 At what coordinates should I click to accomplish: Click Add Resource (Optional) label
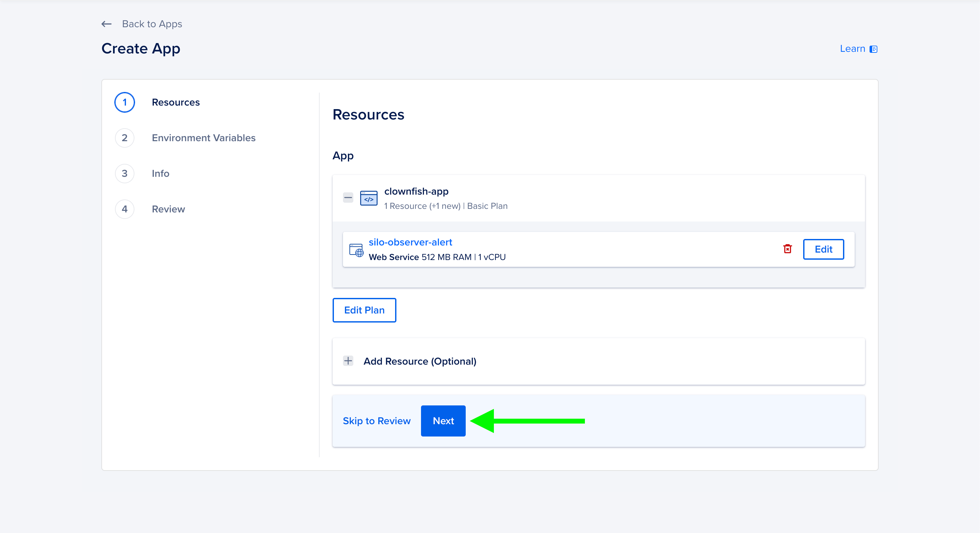click(420, 361)
